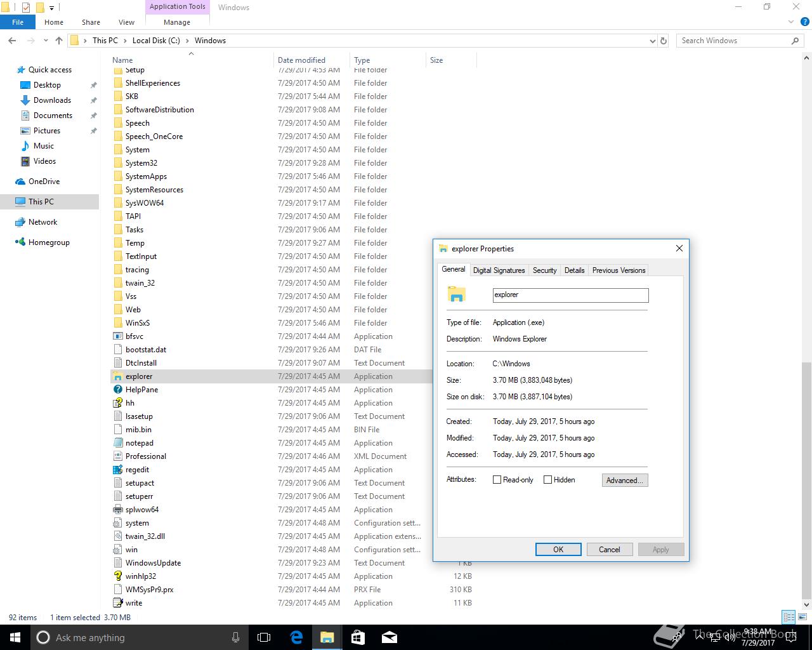The height and width of the screenshot is (650, 812).
Task: Click OK in explorer Properties
Action: [558, 550]
